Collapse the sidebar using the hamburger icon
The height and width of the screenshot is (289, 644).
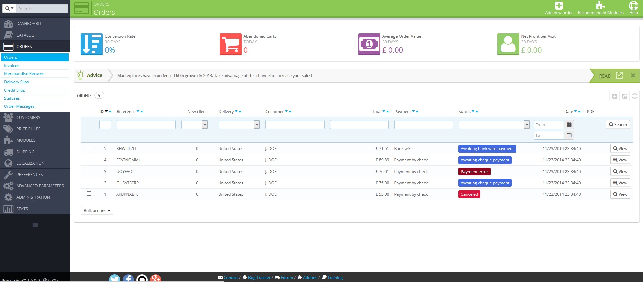35,225
